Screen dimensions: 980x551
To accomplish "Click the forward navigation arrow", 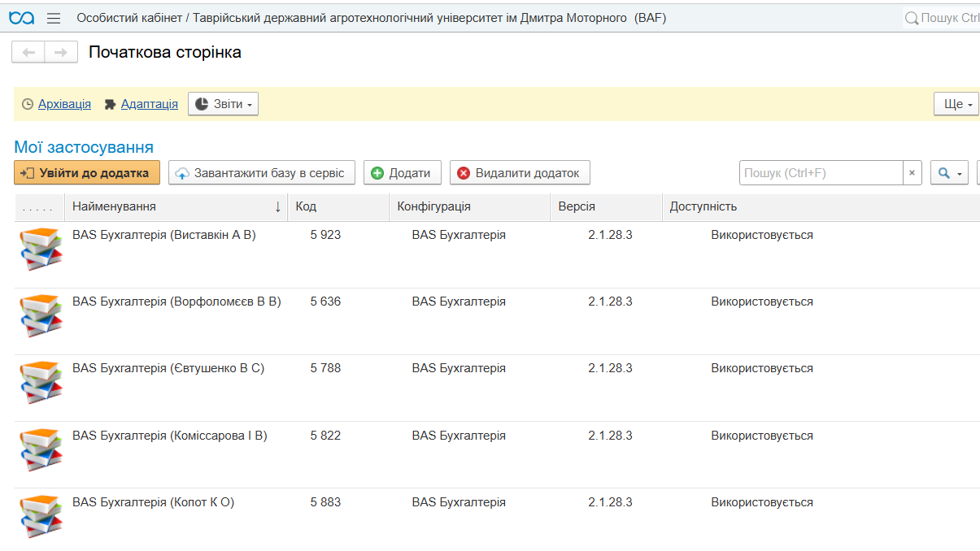I will [61, 52].
